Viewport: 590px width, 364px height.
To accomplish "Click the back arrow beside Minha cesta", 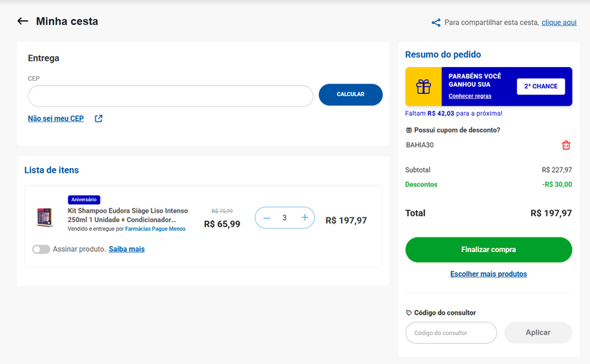I will (x=23, y=21).
